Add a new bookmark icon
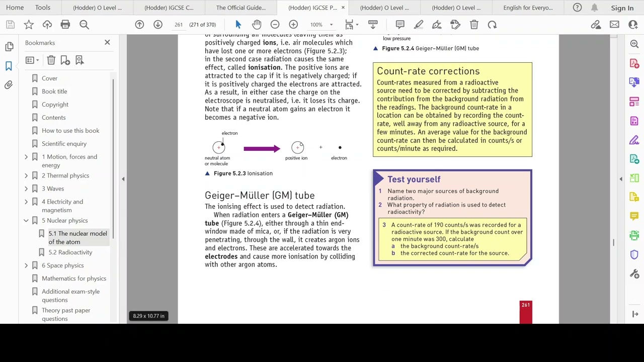The width and height of the screenshot is (644, 362). [65, 60]
